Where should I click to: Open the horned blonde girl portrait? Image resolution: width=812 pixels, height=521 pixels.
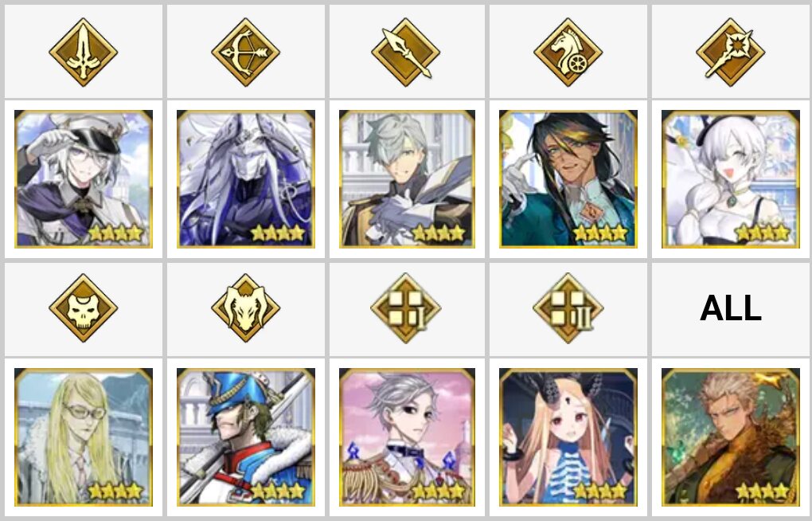tap(568, 437)
